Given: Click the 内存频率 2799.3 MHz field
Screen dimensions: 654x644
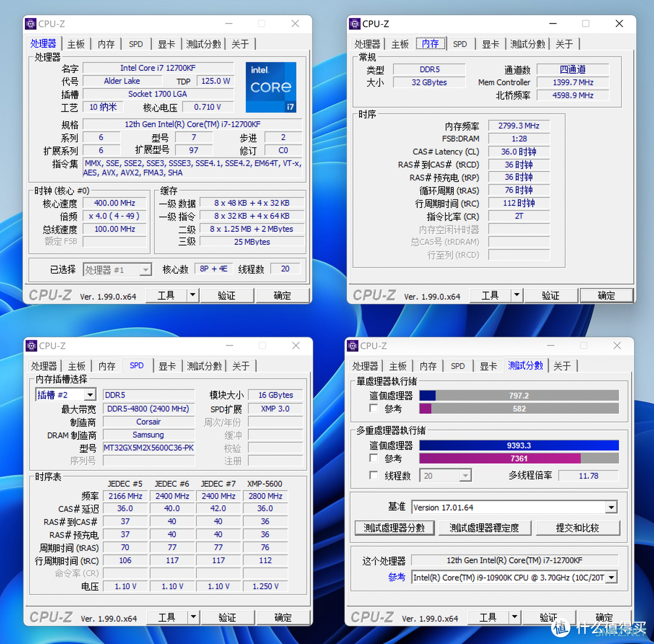Looking at the screenshot, I should pyautogui.click(x=519, y=125).
